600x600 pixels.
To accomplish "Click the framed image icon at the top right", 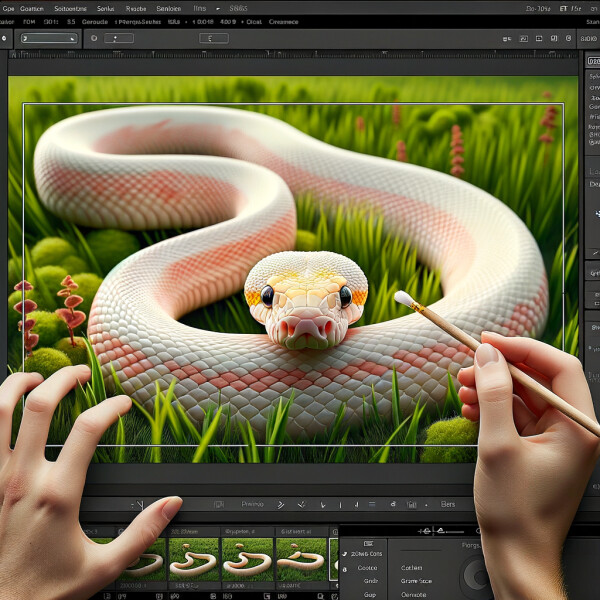I will [523, 39].
